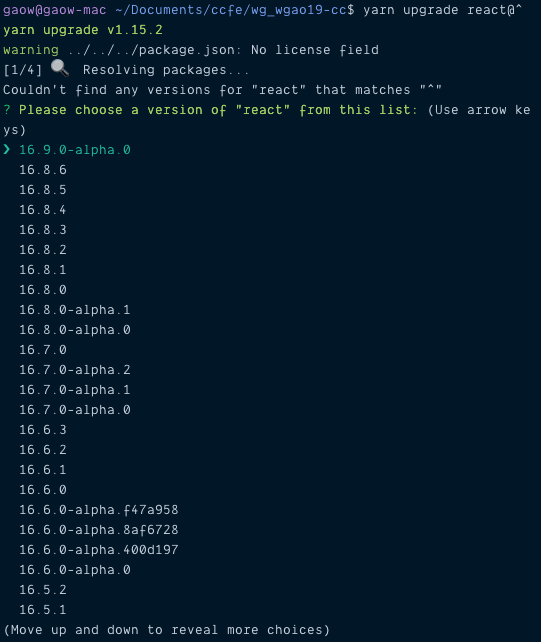Choose react version 16.8.5
Image resolution: width=541 pixels, height=642 pixels.
43,190
